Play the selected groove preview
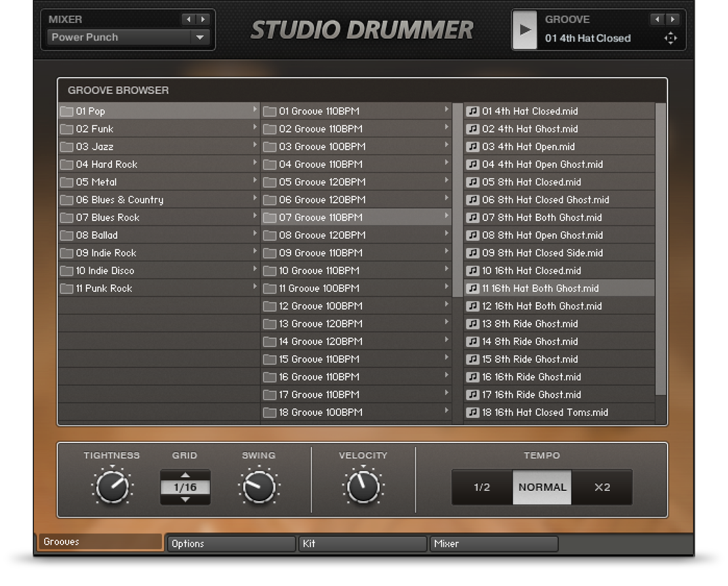 (x=524, y=30)
